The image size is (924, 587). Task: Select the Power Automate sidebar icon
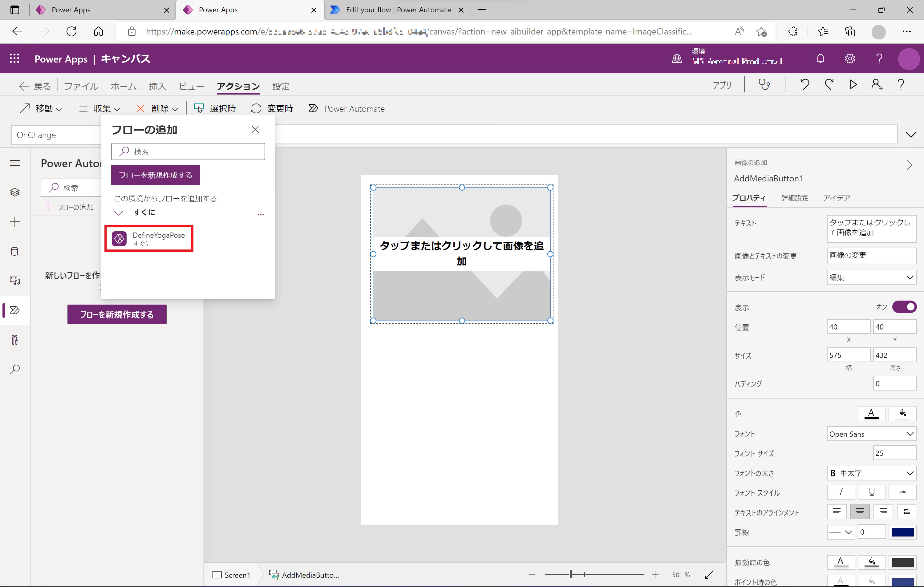(14, 310)
